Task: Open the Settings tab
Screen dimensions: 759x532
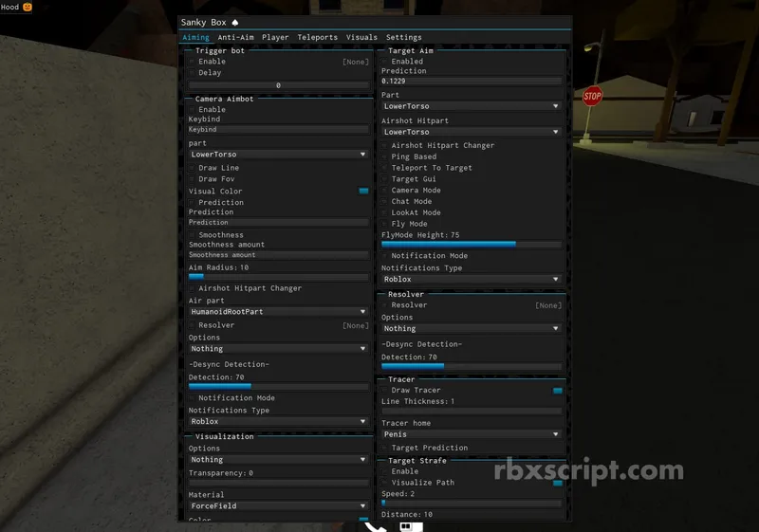Action: coord(403,37)
